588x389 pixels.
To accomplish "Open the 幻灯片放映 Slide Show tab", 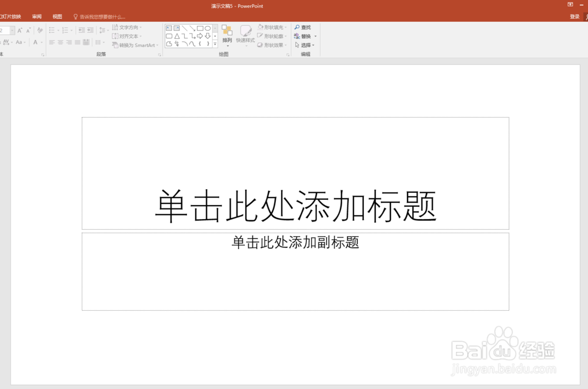I will click(11, 16).
